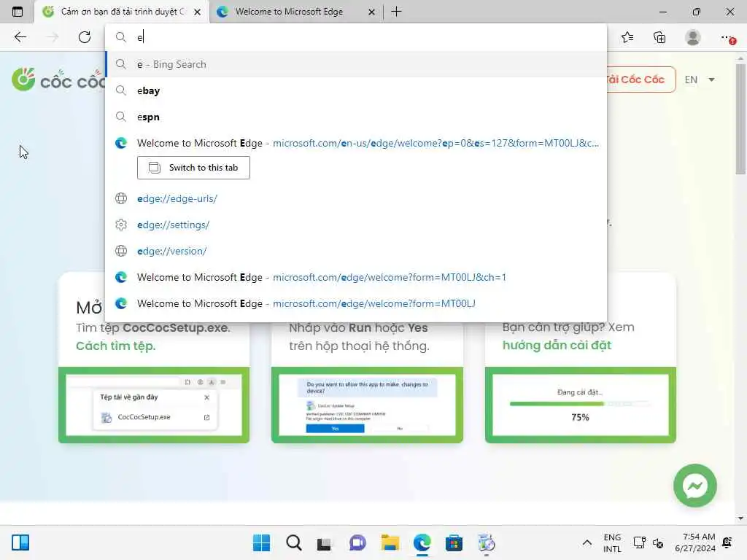Open edge://edge-urls/ suggestion
The width and height of the screenshot is (747, 560).
356,198
